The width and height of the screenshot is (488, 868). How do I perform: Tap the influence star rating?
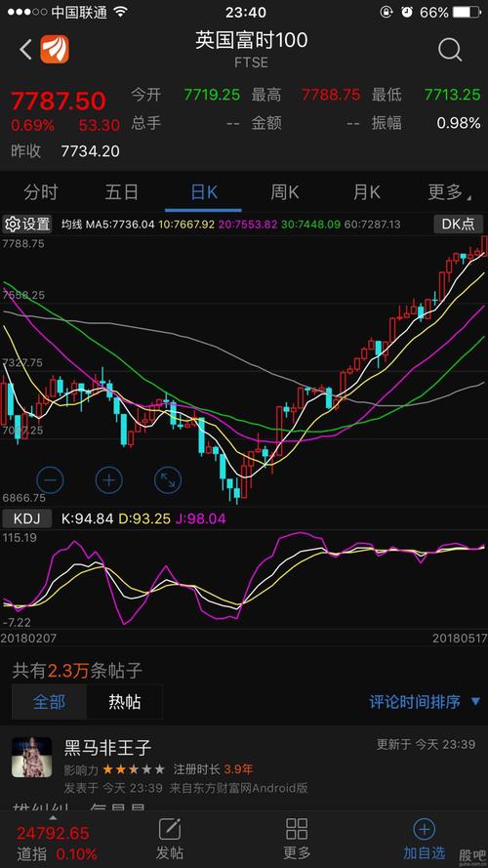pyautogui.click(x=134, y=769)
